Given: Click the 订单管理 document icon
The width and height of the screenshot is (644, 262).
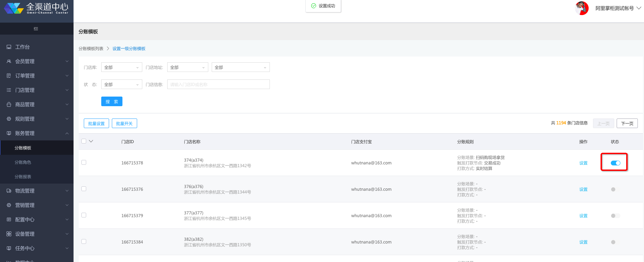Looking at the screenshot, I should tap(9, 76).
